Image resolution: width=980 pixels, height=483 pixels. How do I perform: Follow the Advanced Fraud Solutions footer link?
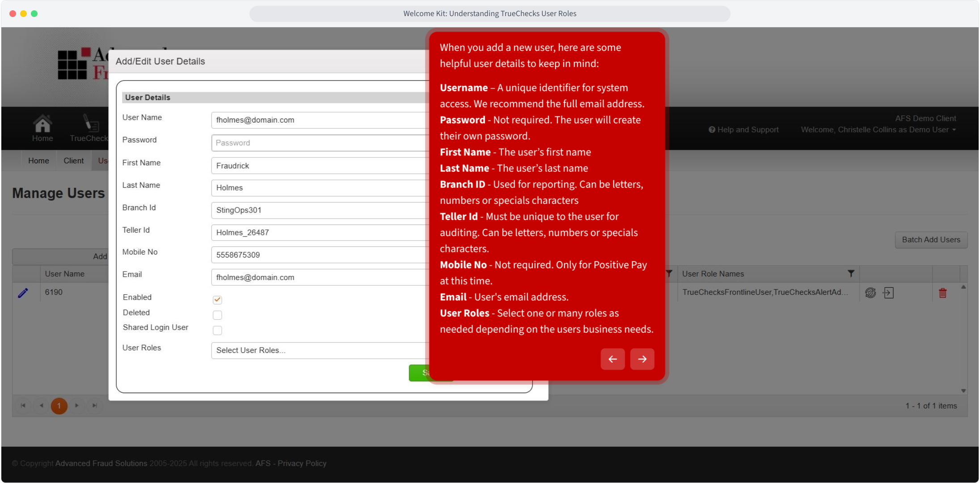click(101, 463)
